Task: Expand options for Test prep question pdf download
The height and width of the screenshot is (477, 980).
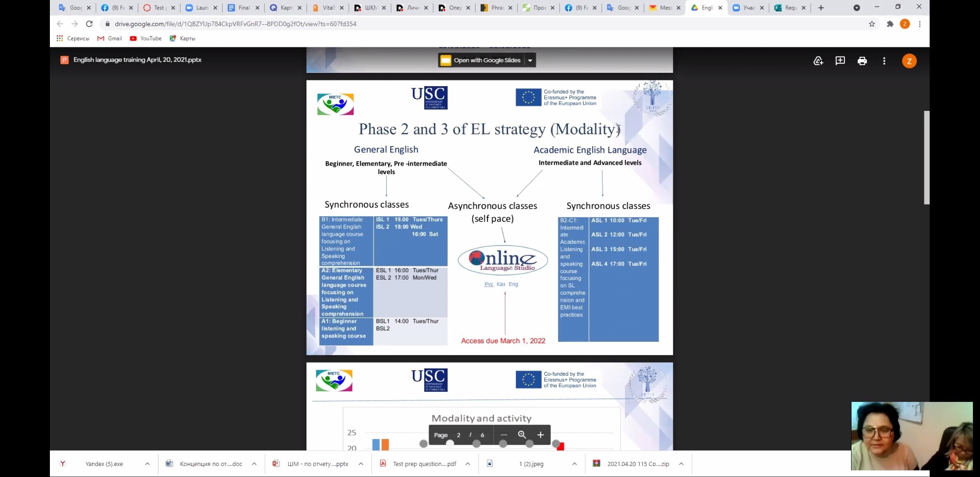Action: pos(467,464)
